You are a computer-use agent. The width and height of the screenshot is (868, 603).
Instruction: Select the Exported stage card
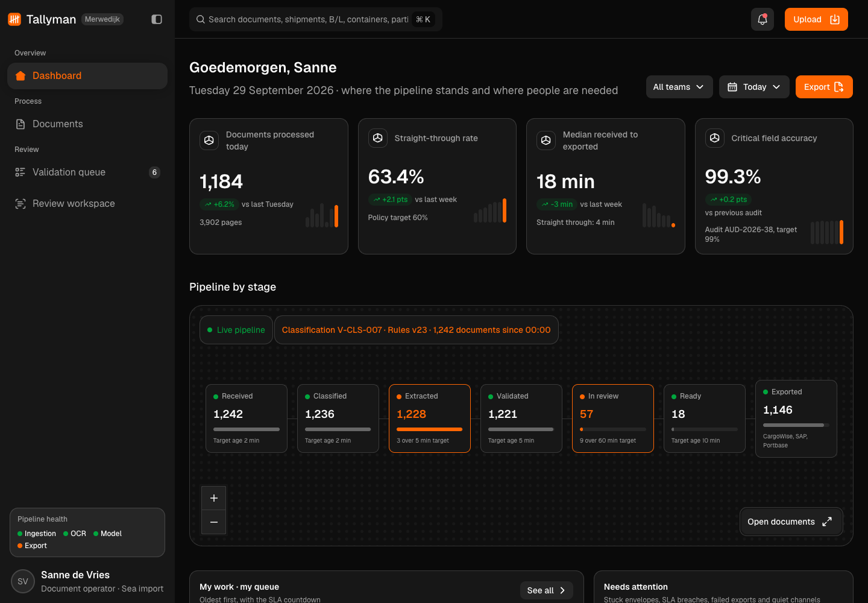pyautogui.click(x=796, y=418)
